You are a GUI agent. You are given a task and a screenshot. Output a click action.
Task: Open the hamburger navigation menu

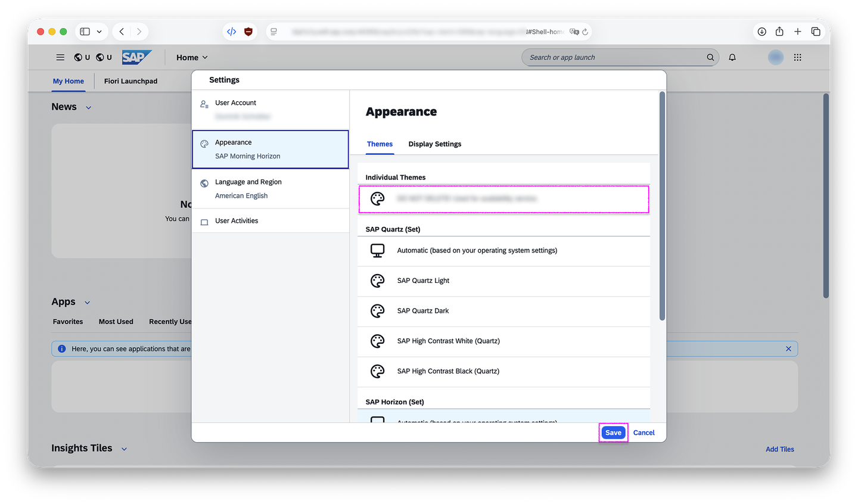60,57
